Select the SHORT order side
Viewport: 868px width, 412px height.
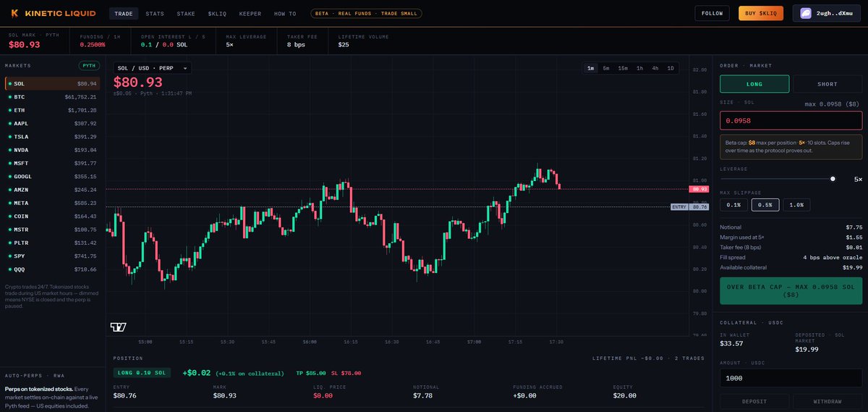point(827,84)
